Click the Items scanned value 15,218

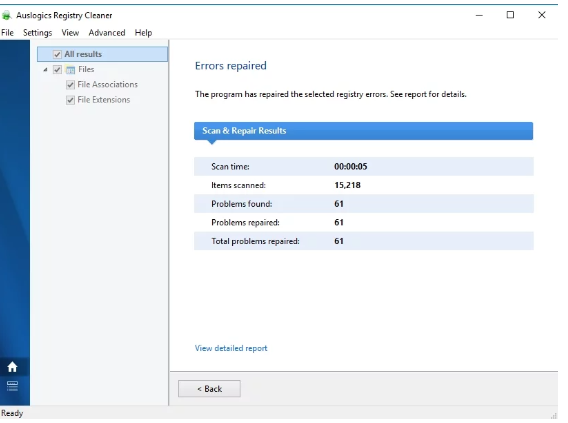[x=347, y=185]
